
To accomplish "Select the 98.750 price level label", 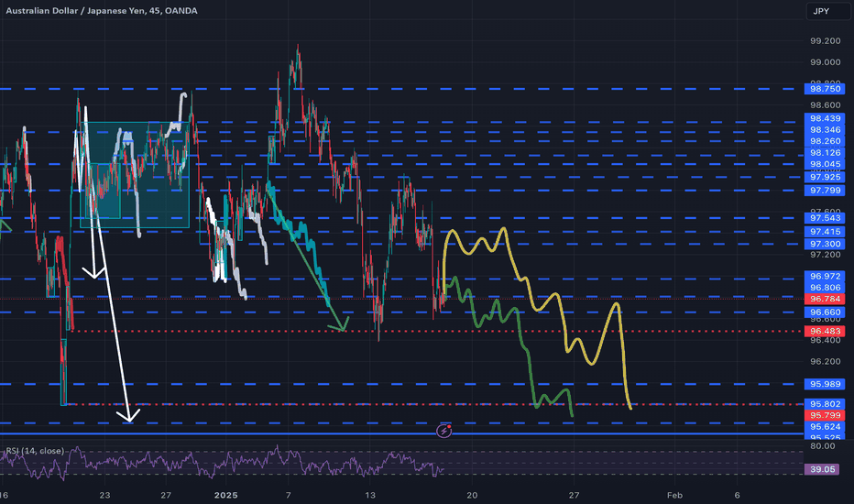I will point(825,89).
